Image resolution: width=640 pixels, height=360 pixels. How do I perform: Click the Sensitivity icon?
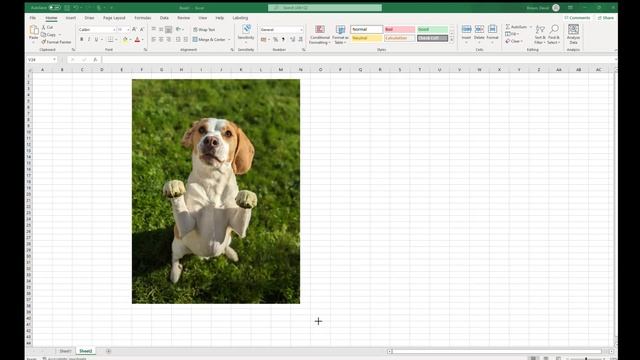coord(246,29)
